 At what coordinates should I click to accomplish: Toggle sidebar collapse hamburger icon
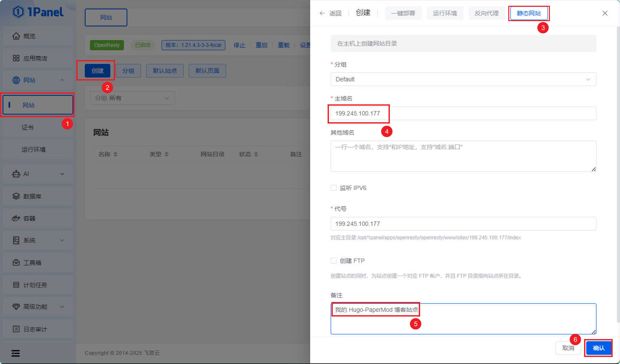(16, 353)
